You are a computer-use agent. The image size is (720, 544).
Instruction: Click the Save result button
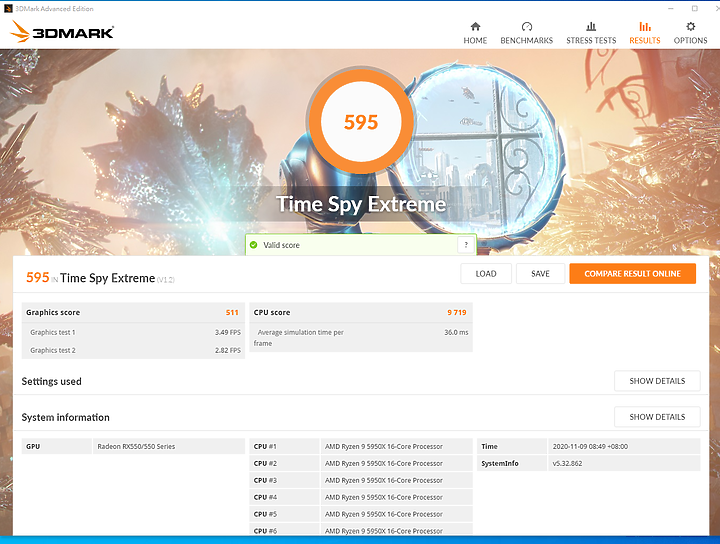click(x=540, y=274)
